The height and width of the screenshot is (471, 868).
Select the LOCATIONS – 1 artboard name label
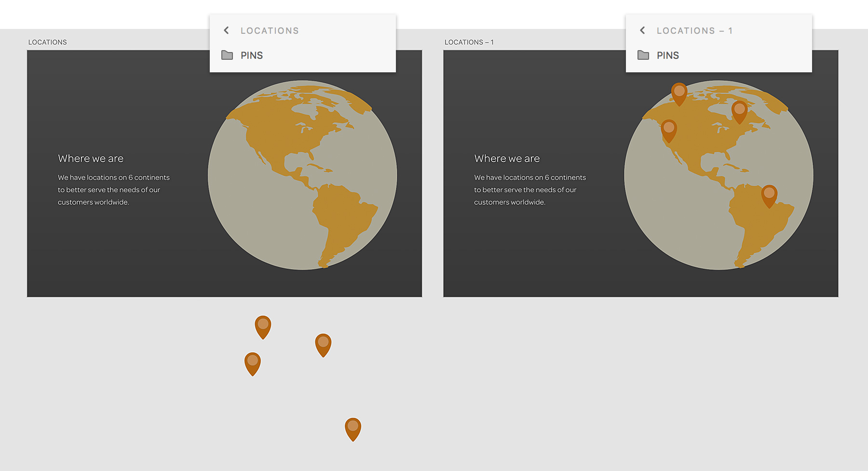469,42
